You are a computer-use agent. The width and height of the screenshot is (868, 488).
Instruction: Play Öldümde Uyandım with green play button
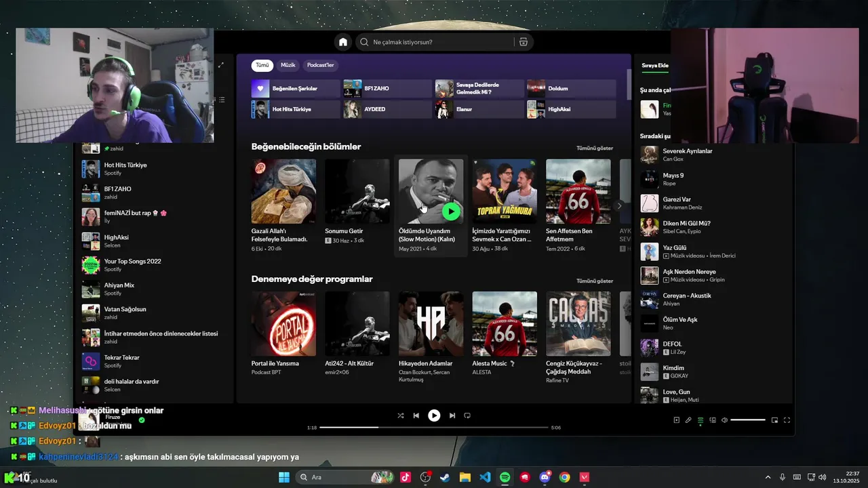tap(451, 211)
